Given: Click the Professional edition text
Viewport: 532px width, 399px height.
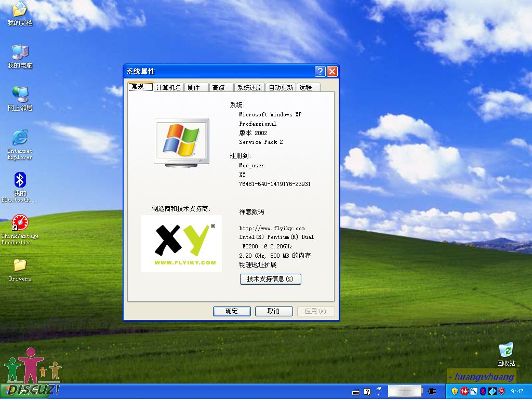Looking at the screenshot, I should [x=258, y=124].
